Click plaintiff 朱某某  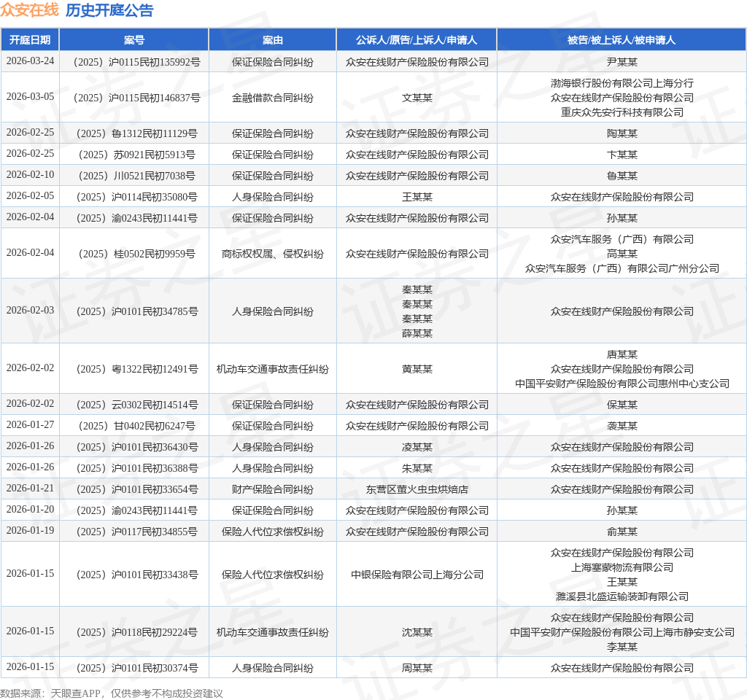[x=417, y=468]
